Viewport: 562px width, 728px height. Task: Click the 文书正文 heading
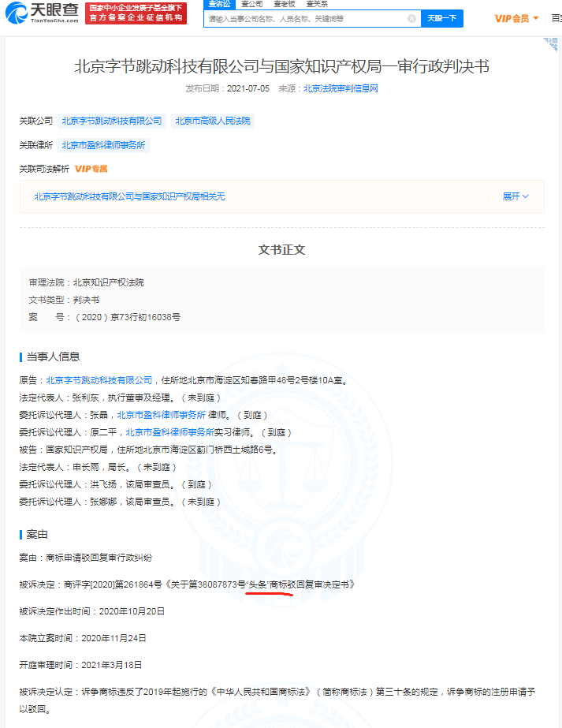[281, 250]
